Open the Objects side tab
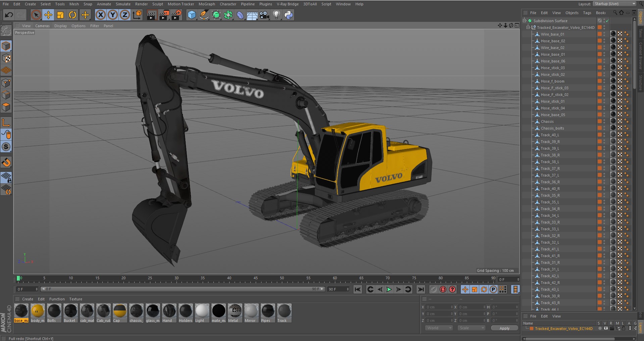 tap(641, 17)
